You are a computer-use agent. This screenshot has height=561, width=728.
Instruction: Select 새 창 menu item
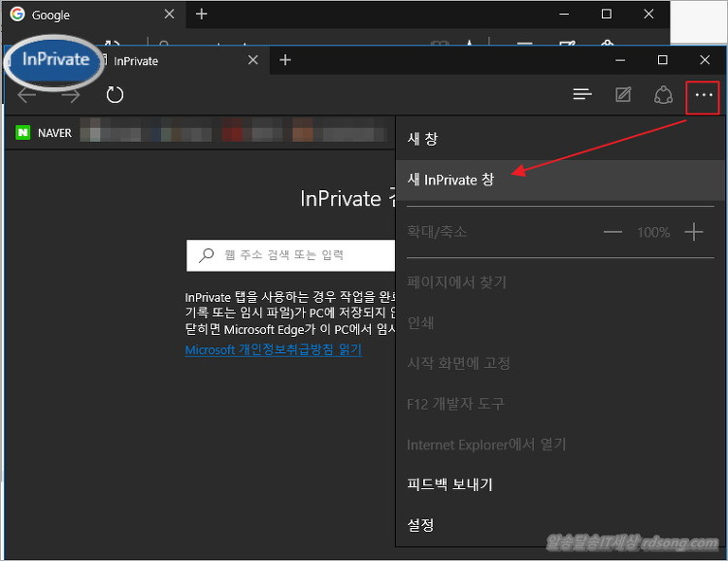click(x=423, y=139)
